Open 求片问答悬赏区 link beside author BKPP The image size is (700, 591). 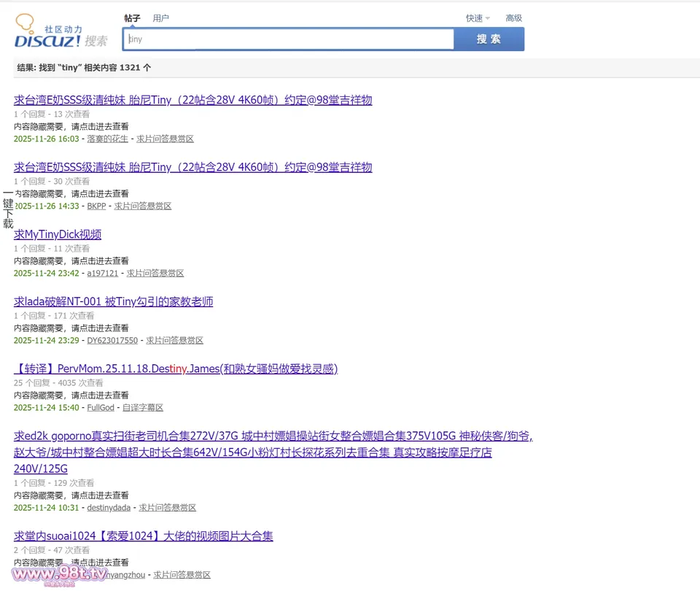click(x=143, y=206)
